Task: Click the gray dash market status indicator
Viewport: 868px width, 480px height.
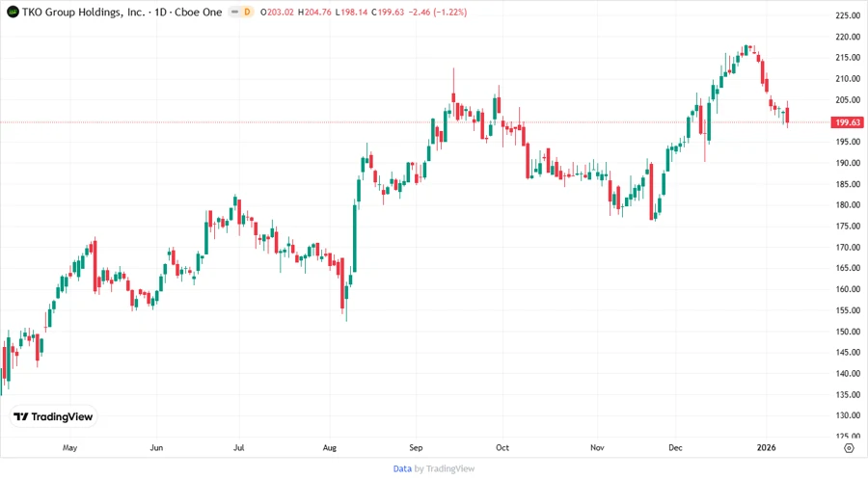Action: click(234, 12)
